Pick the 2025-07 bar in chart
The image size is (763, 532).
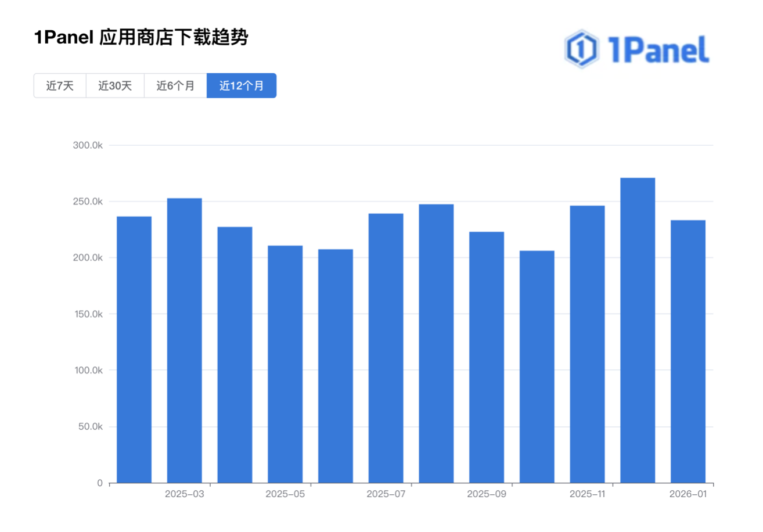(386, 348)
